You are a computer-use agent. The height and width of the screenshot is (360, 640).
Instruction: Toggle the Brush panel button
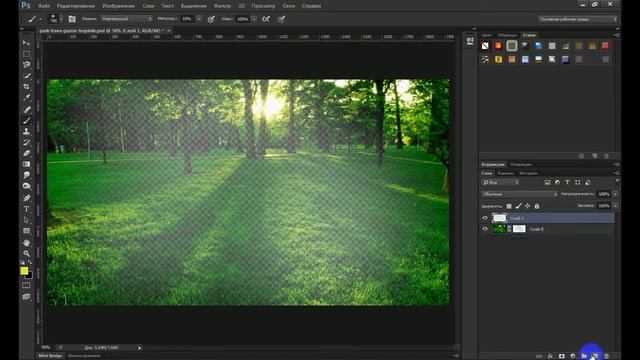72,19
